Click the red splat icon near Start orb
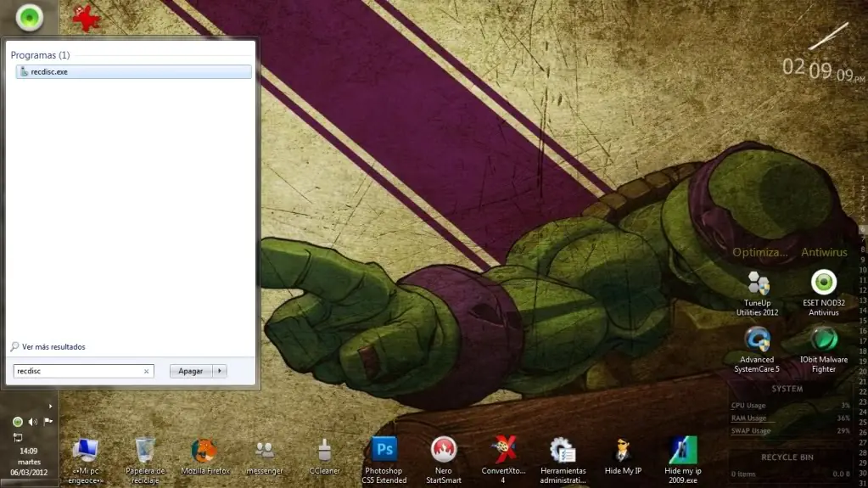The height and width of the screenshot is (488, 868). (87, 19)
